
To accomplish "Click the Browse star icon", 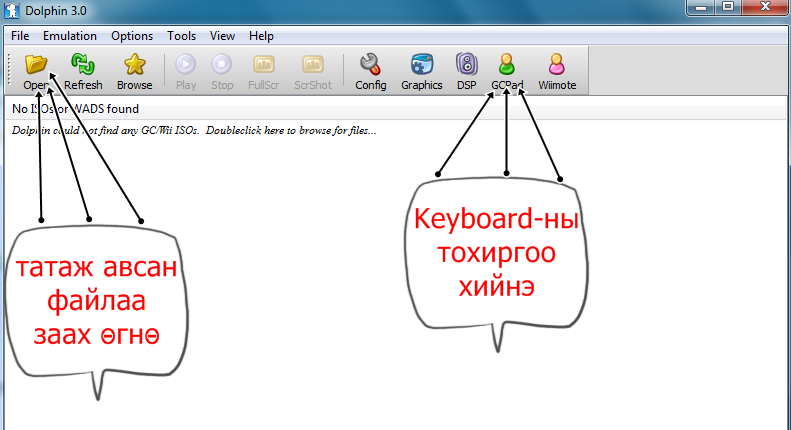I will (x=135, y=65).
